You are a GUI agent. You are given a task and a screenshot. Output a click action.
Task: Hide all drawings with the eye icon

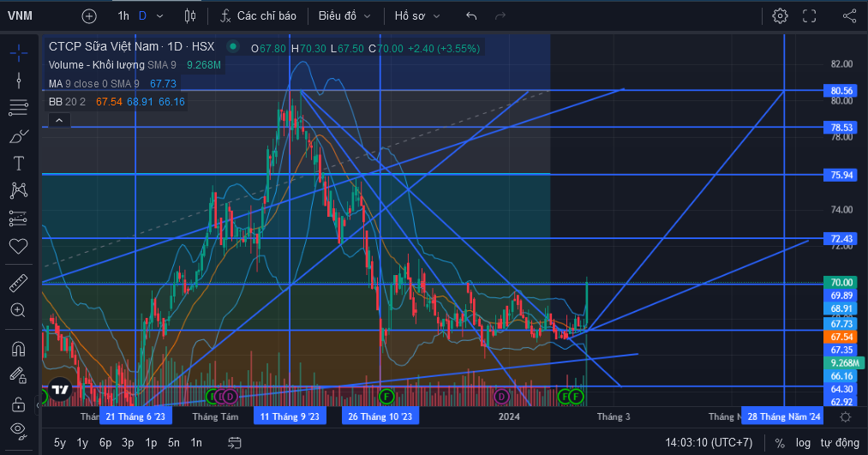tap(18, 431)
